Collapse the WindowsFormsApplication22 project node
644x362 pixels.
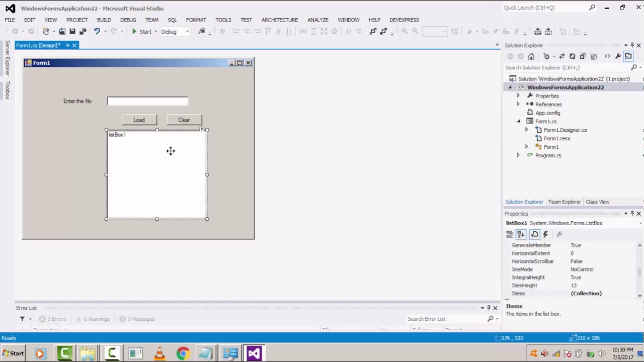tap(510, 87)
